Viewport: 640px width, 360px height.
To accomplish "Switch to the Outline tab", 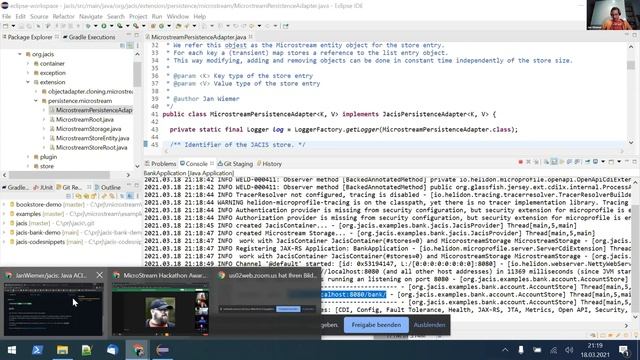I will click(x=108, y=187).
